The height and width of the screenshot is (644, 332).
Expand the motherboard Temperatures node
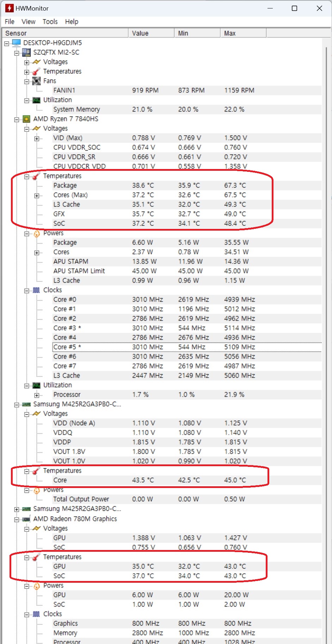tap(27, 72)
